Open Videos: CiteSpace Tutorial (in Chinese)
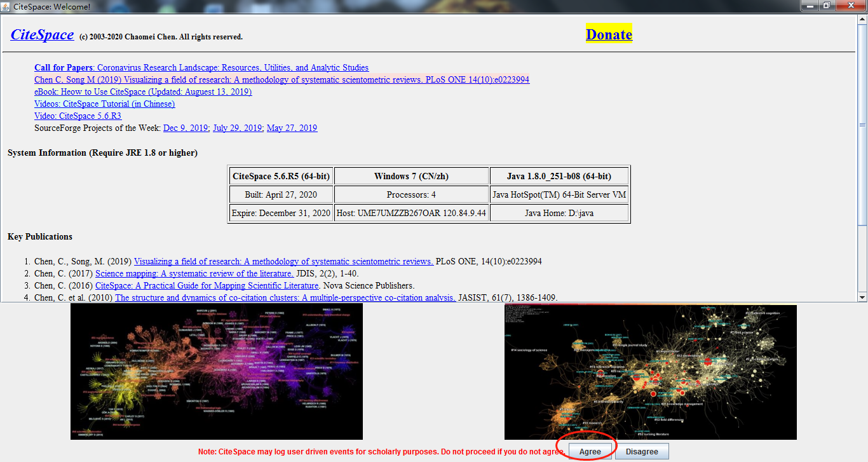This screenshot has height=462, width=868. tap(105, 104)
